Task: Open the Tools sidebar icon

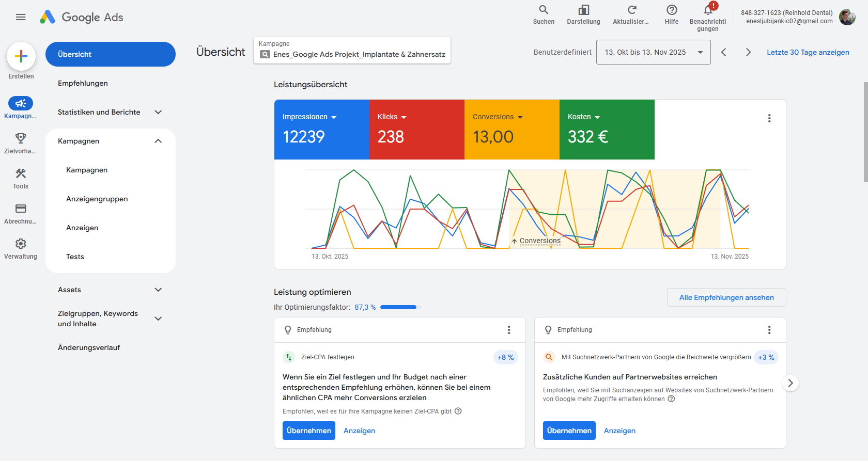Action: 21,173
